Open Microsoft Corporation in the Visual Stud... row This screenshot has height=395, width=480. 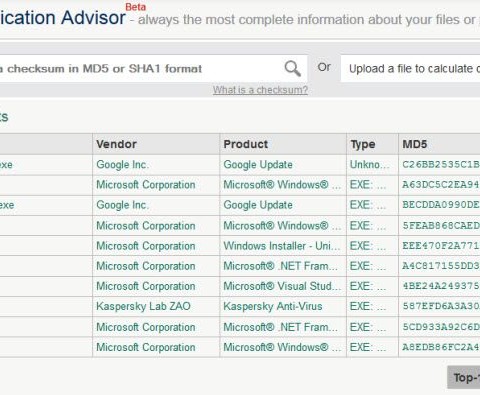(146, 286)
